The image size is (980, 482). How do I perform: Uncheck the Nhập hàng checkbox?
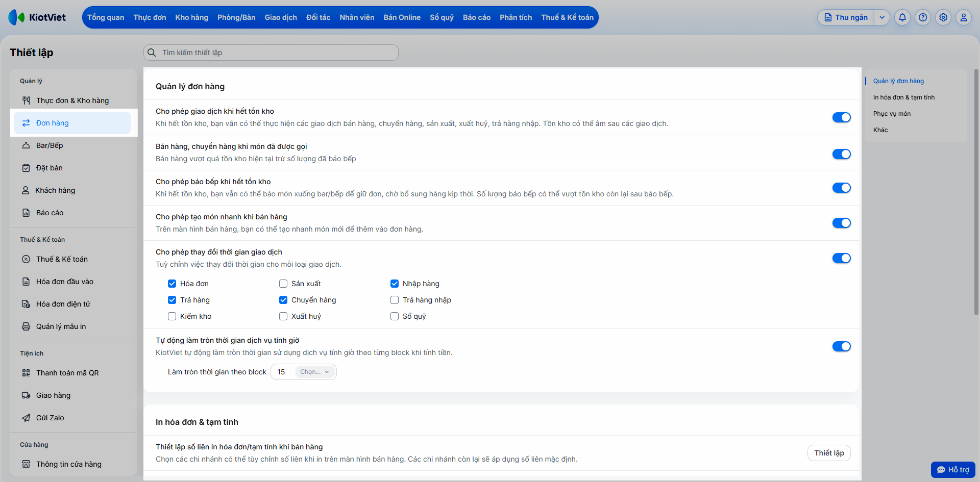pyautogui.click(x=395, y=284)
